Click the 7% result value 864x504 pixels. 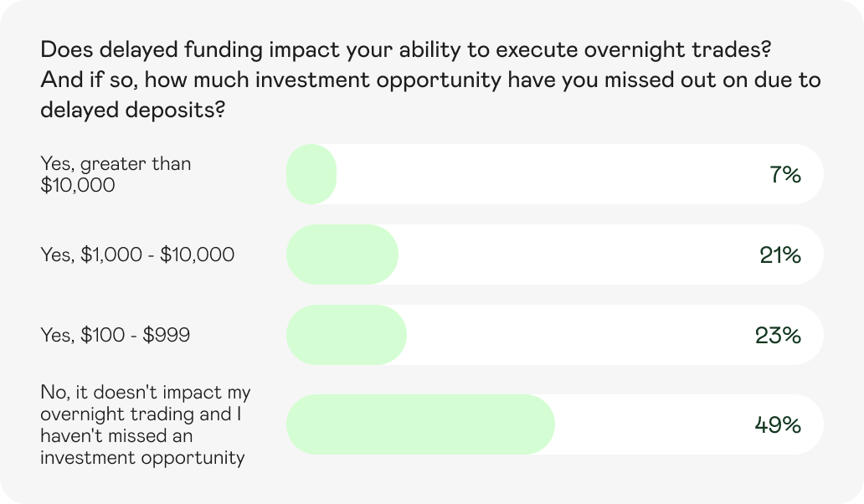784,175
